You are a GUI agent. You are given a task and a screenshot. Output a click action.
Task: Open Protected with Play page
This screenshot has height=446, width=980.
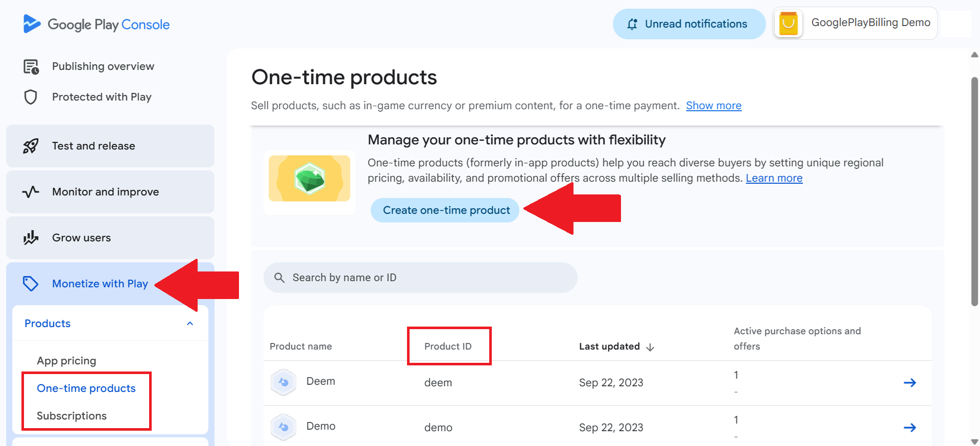102,97
